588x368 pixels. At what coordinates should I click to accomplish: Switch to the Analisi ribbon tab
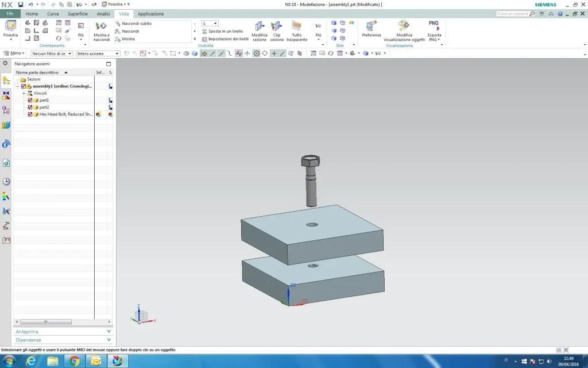point(103,14)
